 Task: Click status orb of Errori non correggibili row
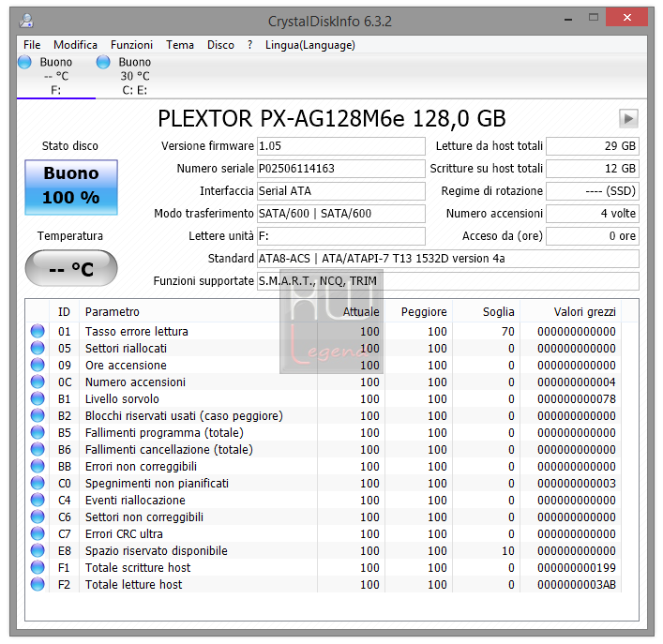coord(38,466)
